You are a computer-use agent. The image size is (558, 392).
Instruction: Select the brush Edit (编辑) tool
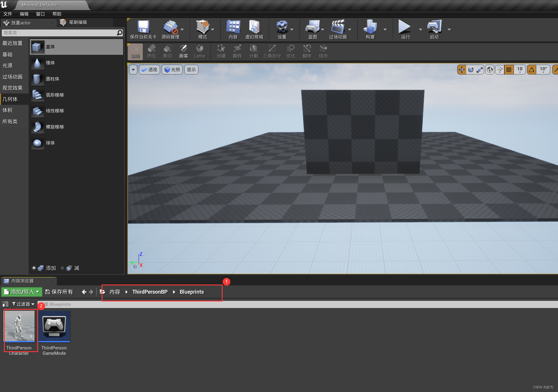coord(135,51)
